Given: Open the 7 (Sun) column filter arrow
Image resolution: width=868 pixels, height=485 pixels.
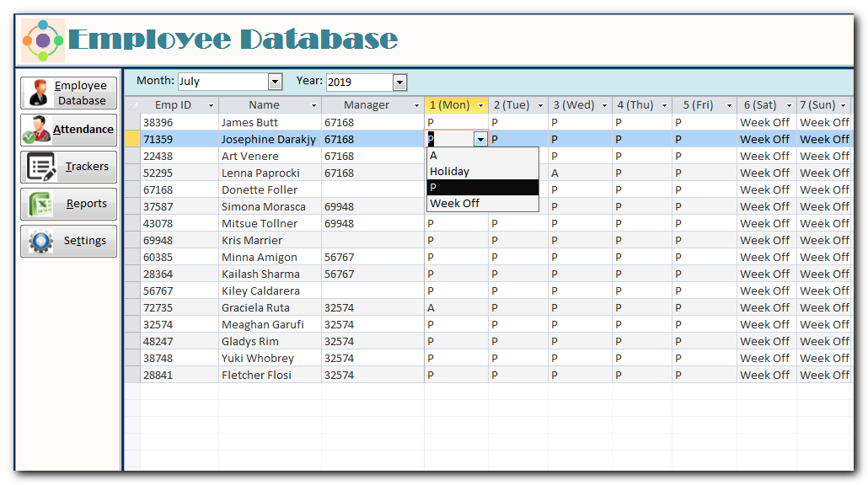Looking at the screenshot, I should (843, 105).
